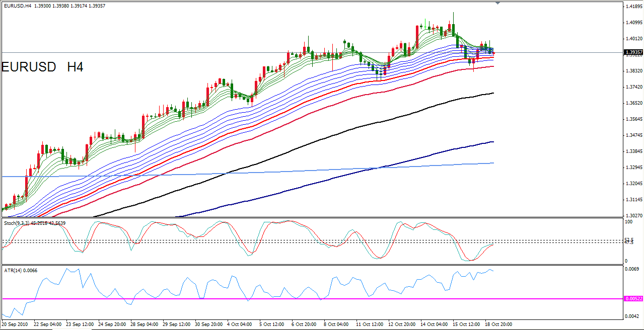Click price scale value 1.38320
The image size is (644, 330).
coord(633,71)
